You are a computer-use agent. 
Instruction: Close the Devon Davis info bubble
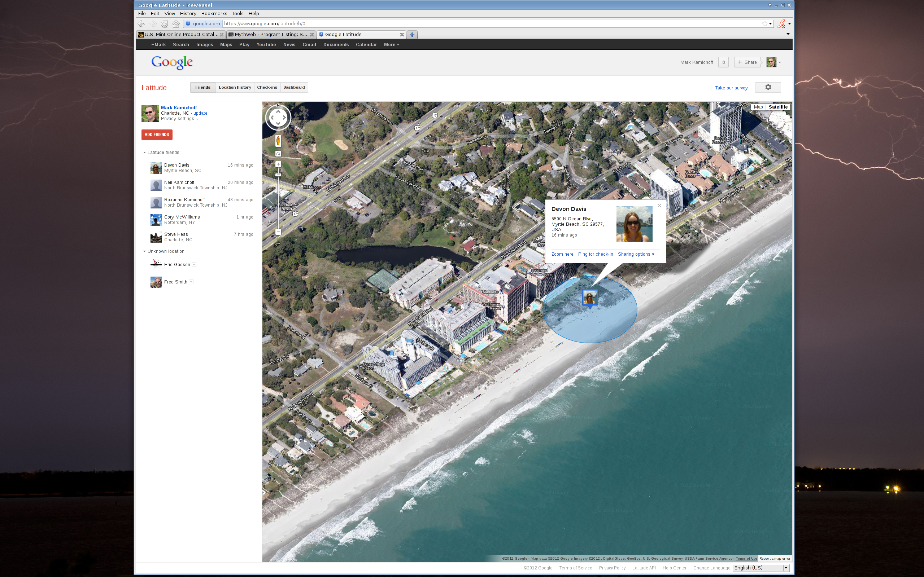(x=659, y=206)
